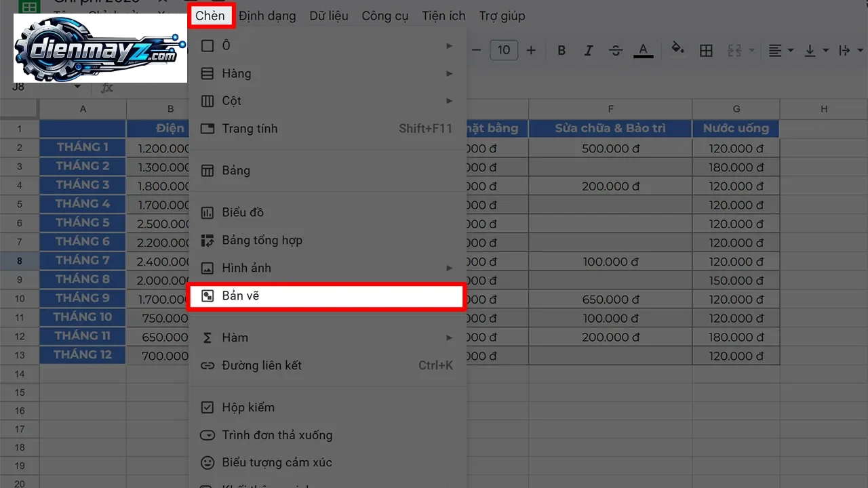Select the Bảng menu entry
This screenshot has height=488, width=868.
coord(327,170)
